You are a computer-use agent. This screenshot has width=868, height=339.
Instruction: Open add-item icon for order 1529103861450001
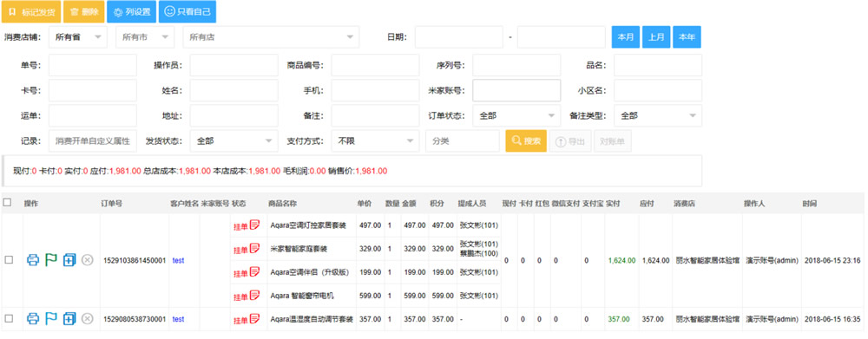pos(69,260)
